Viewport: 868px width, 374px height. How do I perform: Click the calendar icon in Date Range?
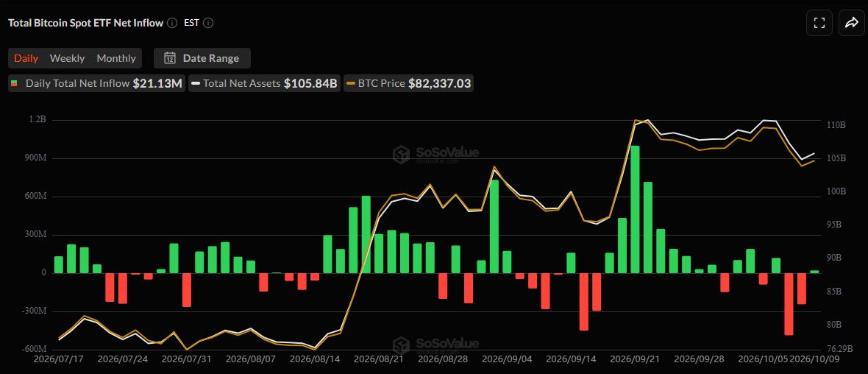171,58
